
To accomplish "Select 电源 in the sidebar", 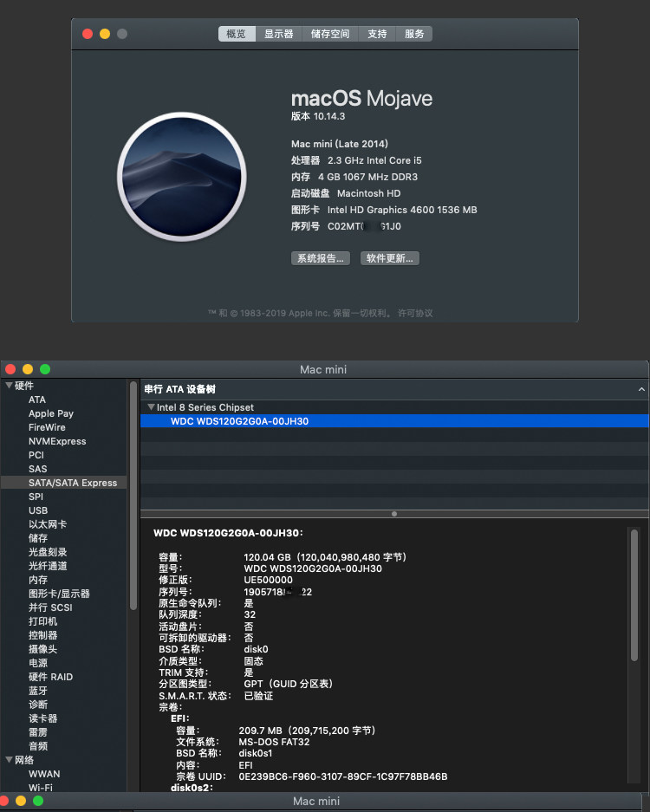I will 38,663.
